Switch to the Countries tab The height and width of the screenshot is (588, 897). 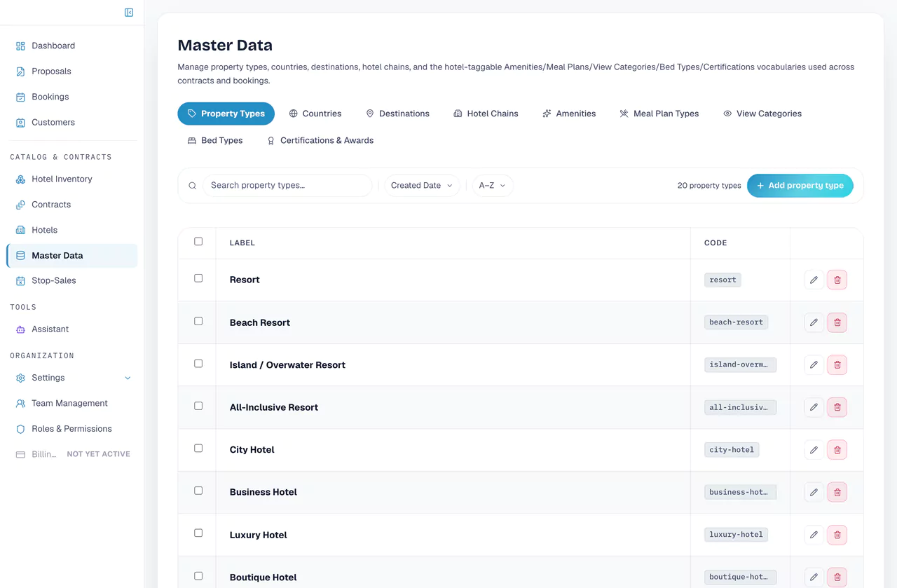315,114
